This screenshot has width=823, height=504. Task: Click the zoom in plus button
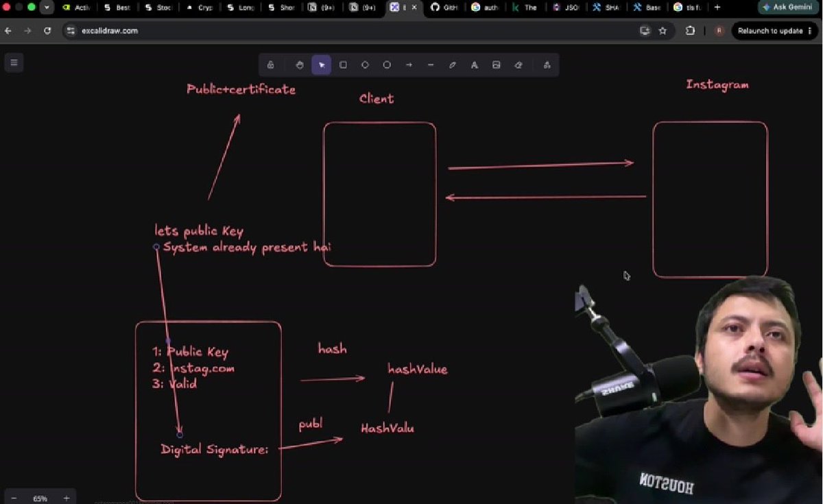(66, 499)
